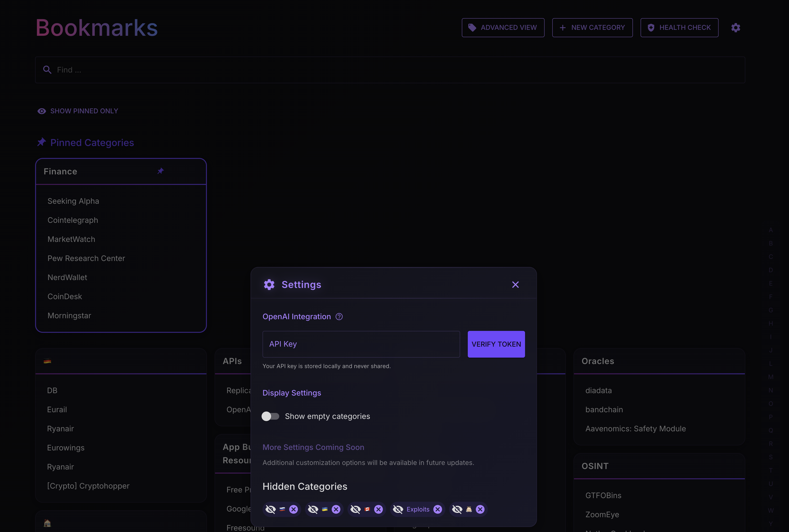Viewport: 789px width, 532px height.
Task: Unhide the Russia flag category eye icon
Action: [270, 509]
